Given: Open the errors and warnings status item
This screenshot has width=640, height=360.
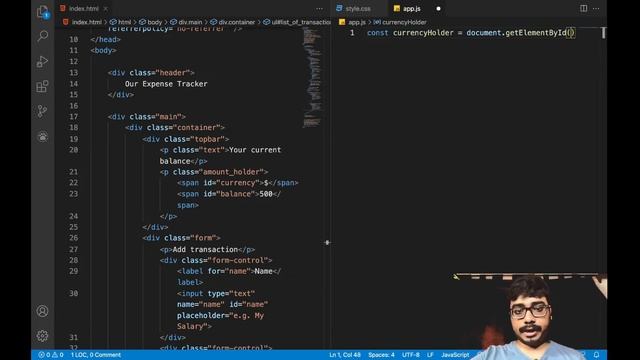Looking at the screenshot, I should pyautogui.click(x=51, y=355).
